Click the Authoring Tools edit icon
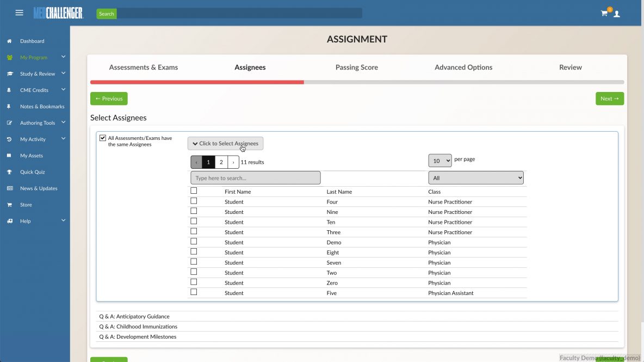The image size is (644, 362). (9, 123)
